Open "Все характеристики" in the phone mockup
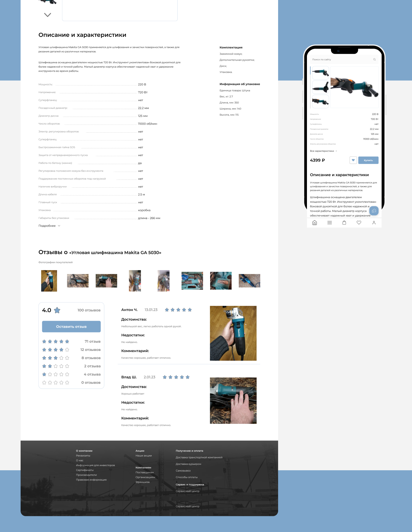The image size is (412, 532). point(323,151)
